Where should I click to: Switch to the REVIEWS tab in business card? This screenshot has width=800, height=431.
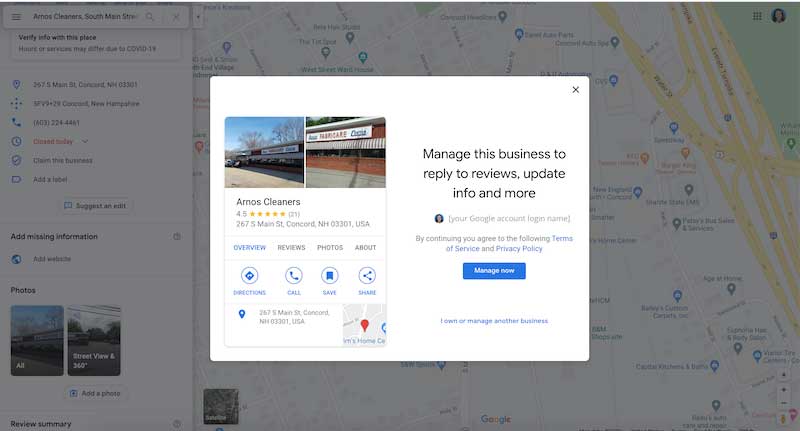point(291,247)
